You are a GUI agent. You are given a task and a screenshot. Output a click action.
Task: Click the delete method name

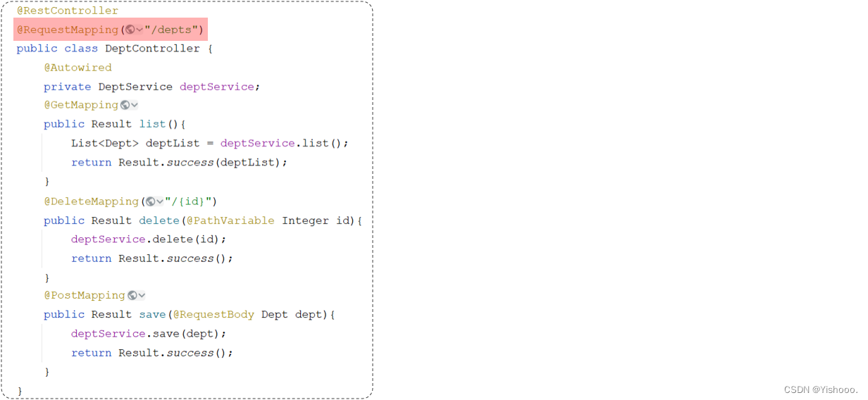159,220
